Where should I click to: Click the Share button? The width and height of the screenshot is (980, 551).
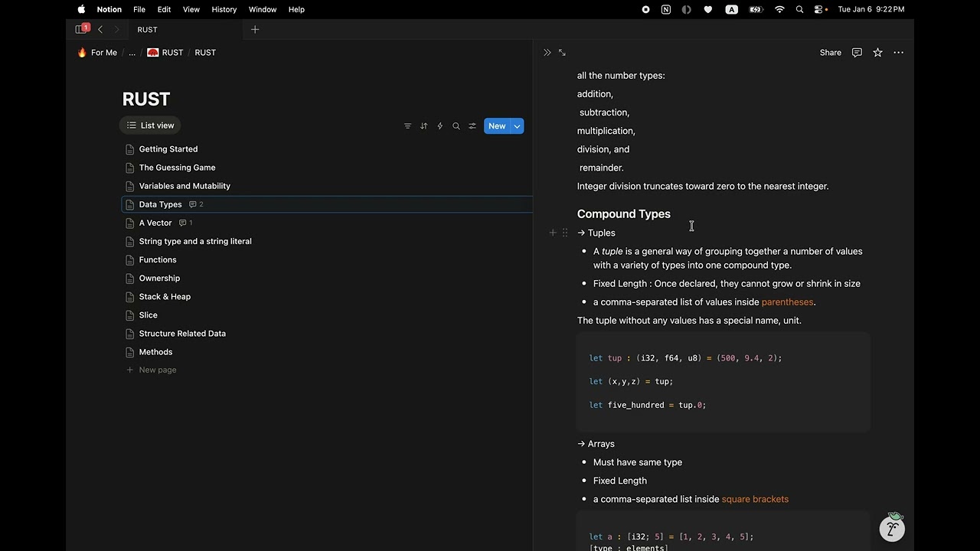click(x=830, y=53)
